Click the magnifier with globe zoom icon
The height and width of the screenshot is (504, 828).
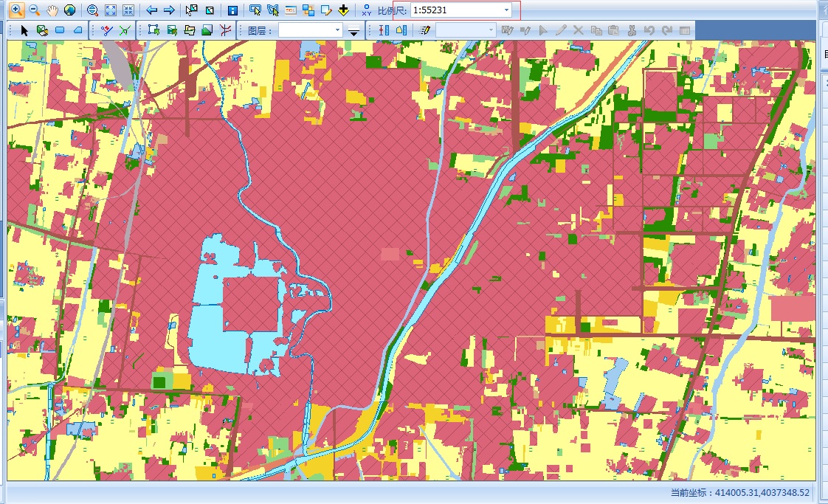92,10
